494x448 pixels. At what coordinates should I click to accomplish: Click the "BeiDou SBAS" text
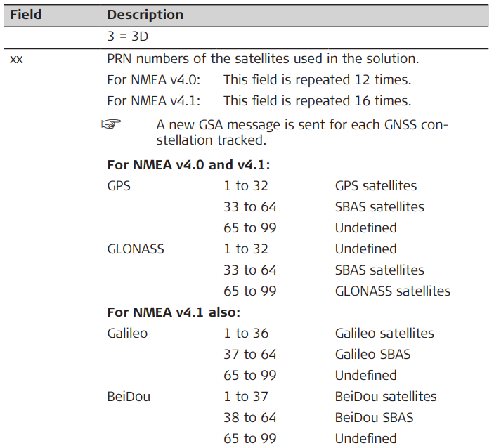374,417
